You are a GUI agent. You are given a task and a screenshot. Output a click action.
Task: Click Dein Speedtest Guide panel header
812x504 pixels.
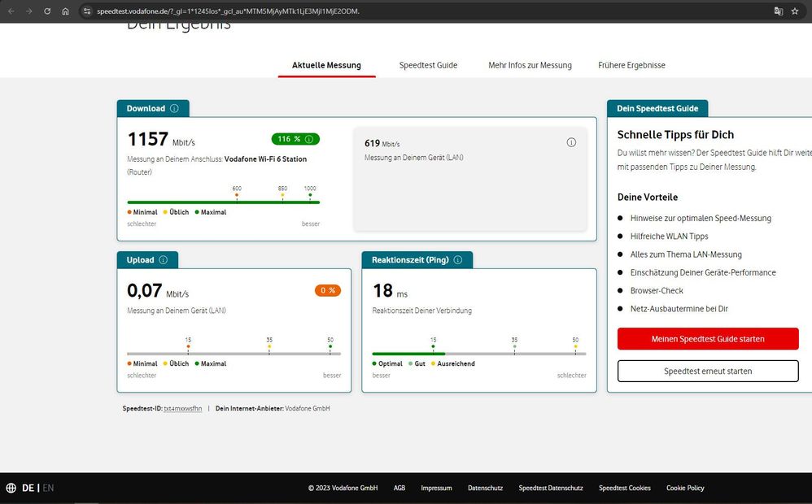coord(657,108)
